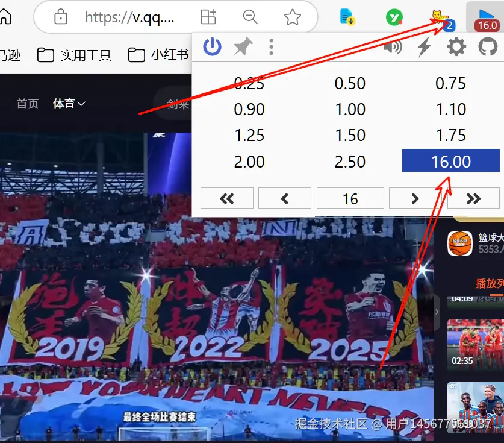Select the highlighted 16.00 speed
This screenshot has width=504, height=443.
[x=450, y=160]
